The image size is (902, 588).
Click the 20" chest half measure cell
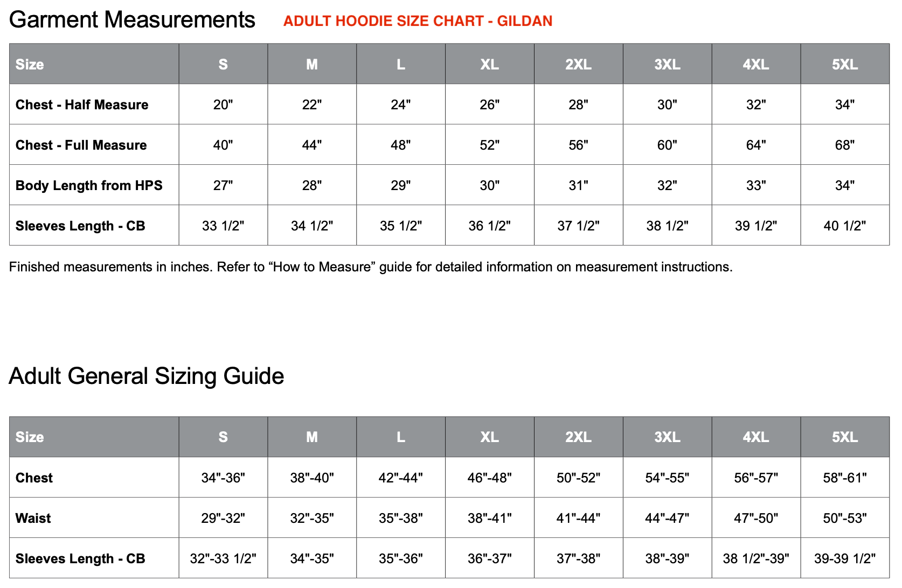(x=223, y=104)
